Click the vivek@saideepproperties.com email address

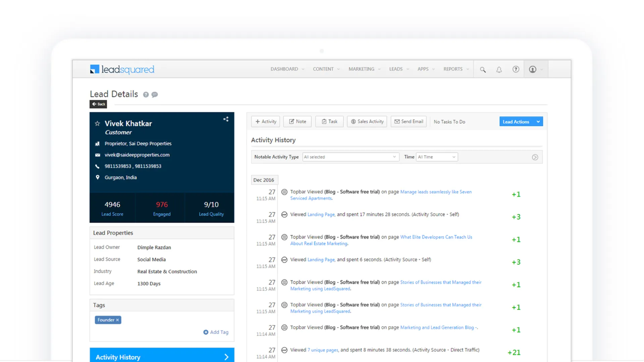pyautogui.click(x=137, y=155)
